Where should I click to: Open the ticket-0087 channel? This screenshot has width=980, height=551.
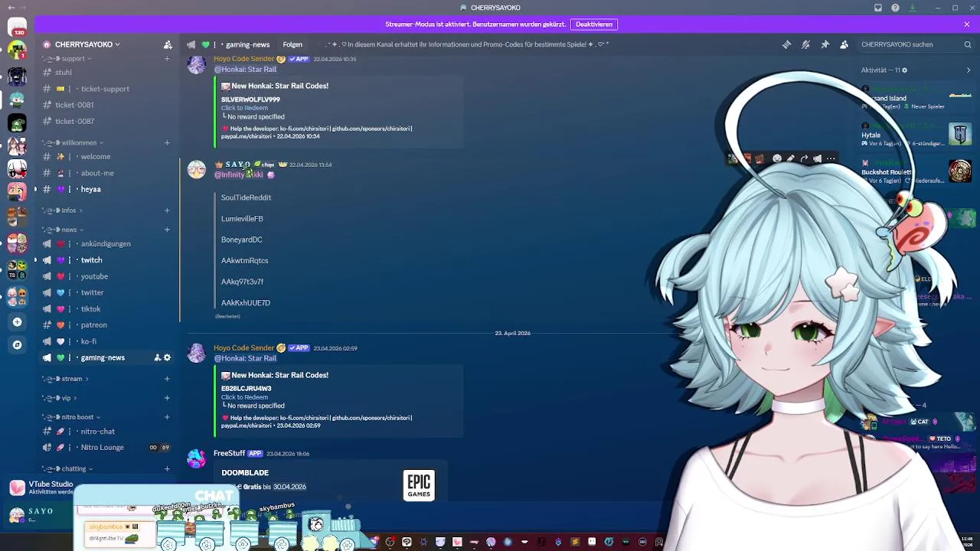coord(107,121)
